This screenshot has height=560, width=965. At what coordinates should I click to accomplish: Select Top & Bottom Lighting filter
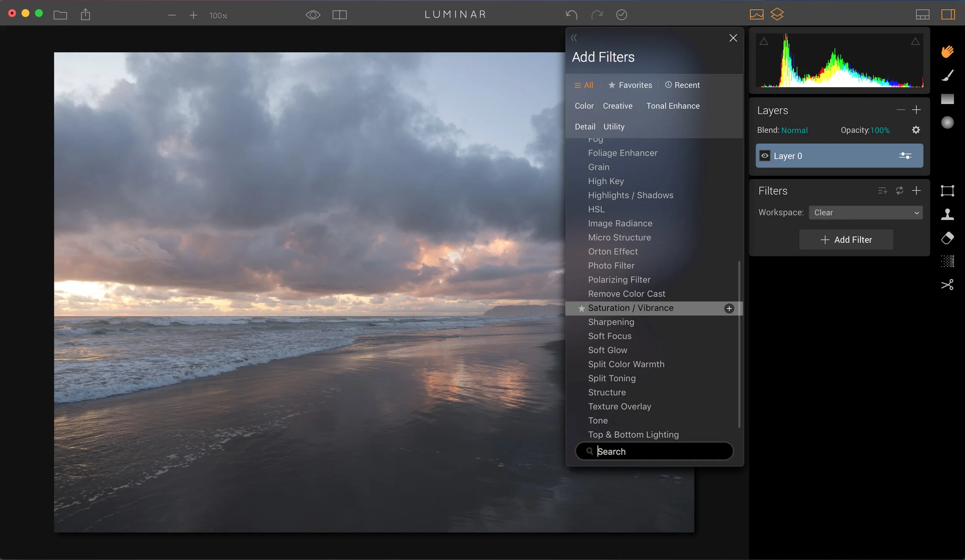[x=633, y=435]
